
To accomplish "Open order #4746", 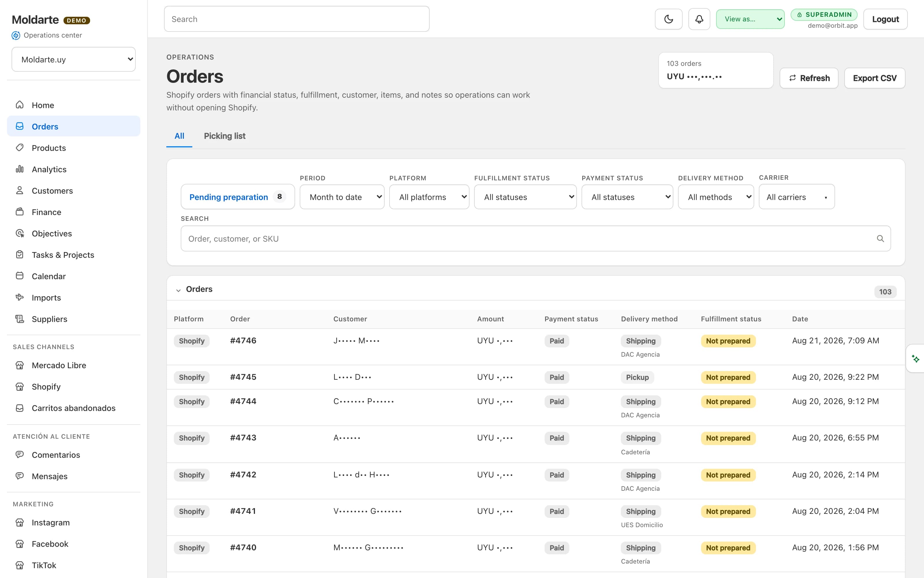I will [x=243, y=341].
